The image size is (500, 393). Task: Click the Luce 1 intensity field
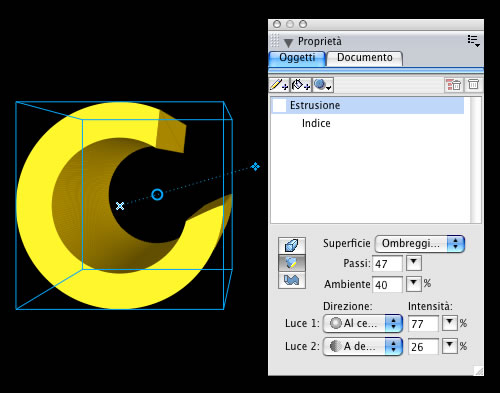[x=423, y=324]
